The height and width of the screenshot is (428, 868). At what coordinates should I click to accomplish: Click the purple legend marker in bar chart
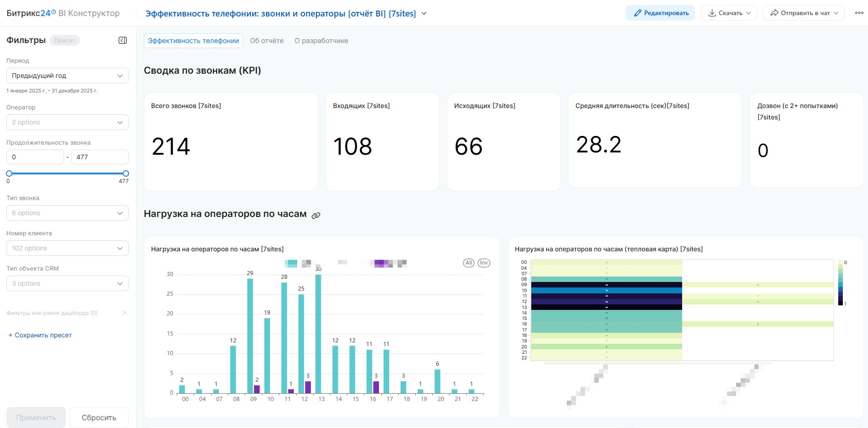point(380,263)
